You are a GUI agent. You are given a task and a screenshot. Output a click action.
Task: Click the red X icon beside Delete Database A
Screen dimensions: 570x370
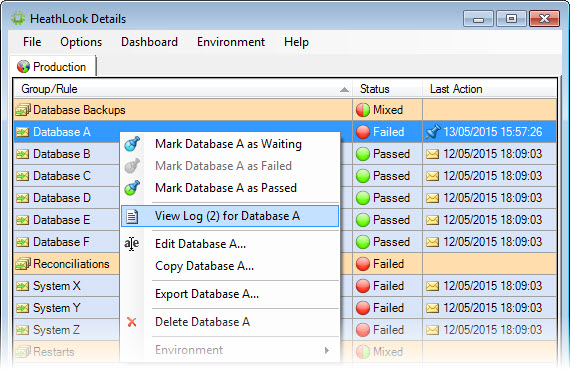point(132,322)
